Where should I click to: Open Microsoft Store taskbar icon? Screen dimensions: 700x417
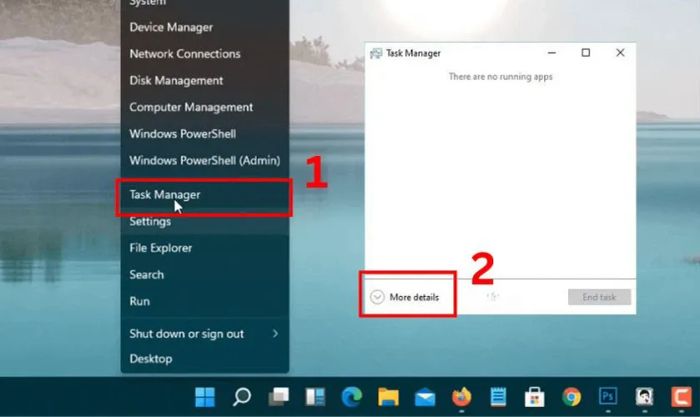click(535, 397)
